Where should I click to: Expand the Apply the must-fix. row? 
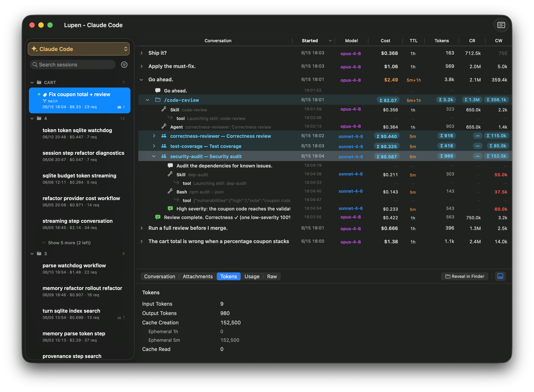tap(142, 66)
